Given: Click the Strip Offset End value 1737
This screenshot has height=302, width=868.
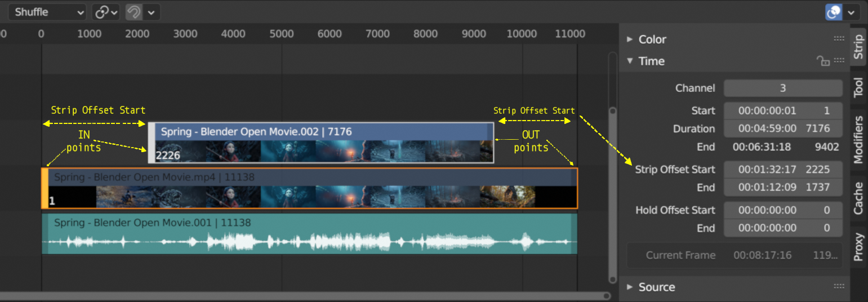Looking at the screenshot, I should pyautogui.click(x=818, y=187).
